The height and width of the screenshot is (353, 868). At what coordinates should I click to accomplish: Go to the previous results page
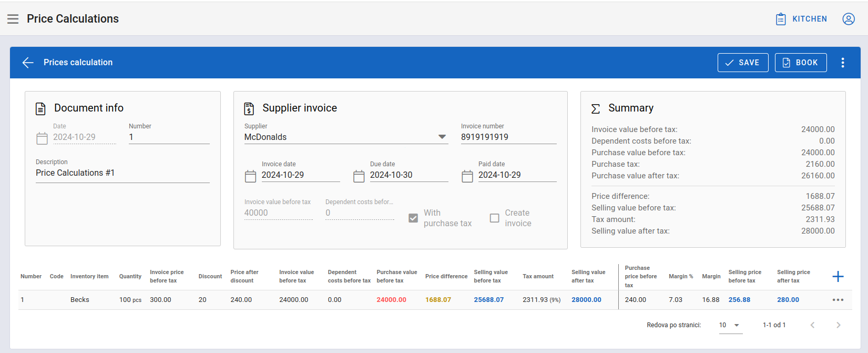click(x=812, y=325)
